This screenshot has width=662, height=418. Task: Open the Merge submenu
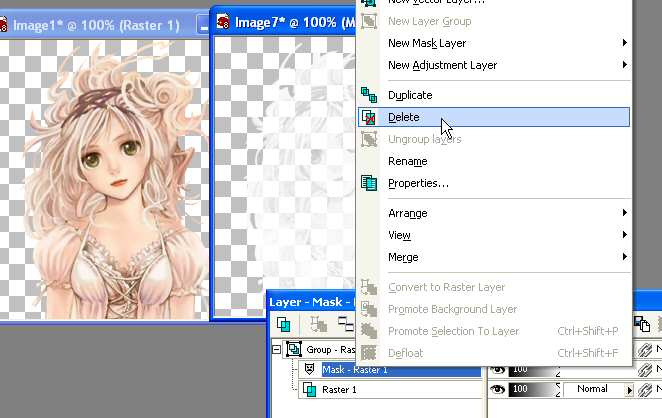click(494, 257)
